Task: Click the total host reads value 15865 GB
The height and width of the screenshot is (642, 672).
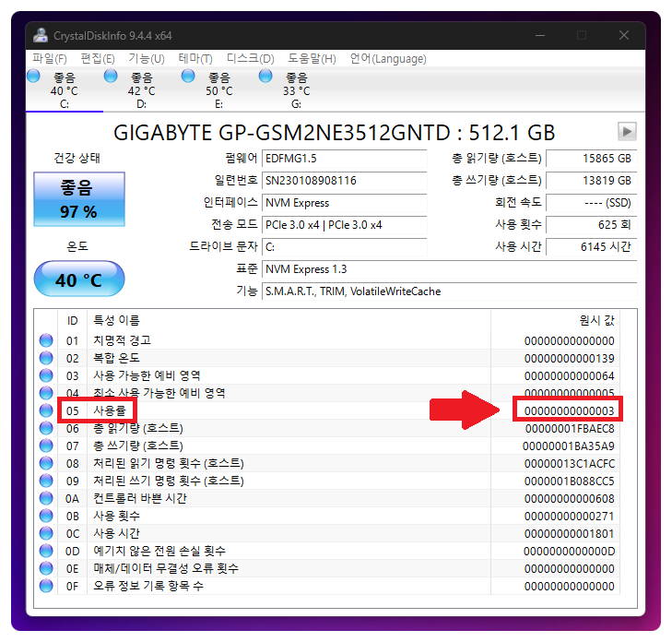Action: click(592, 159)
